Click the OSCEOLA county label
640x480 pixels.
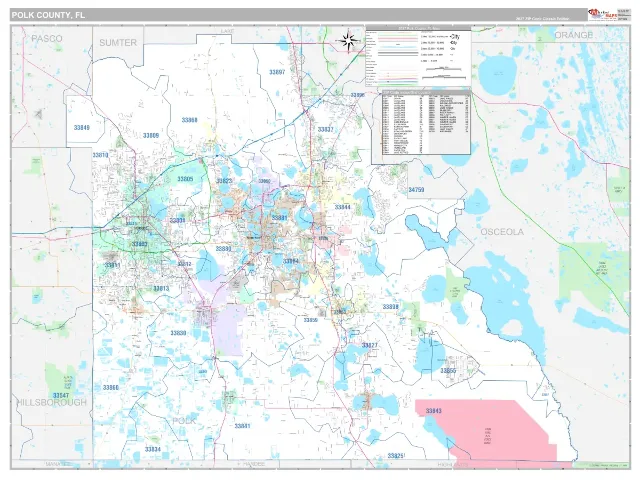(x=502, y=232)
